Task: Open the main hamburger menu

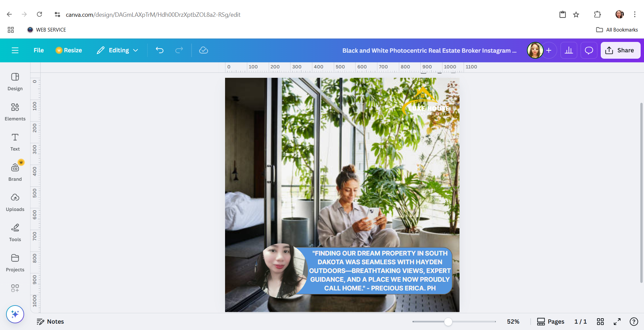Action: click(15, 50)
